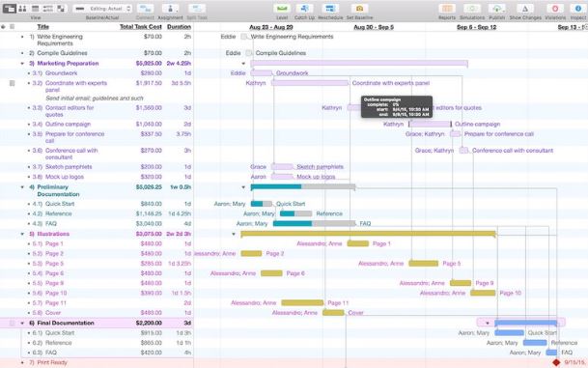Viewport: 588px width, 368px height.
Task: Open the Reports icon
Action: tap(447, 9)
